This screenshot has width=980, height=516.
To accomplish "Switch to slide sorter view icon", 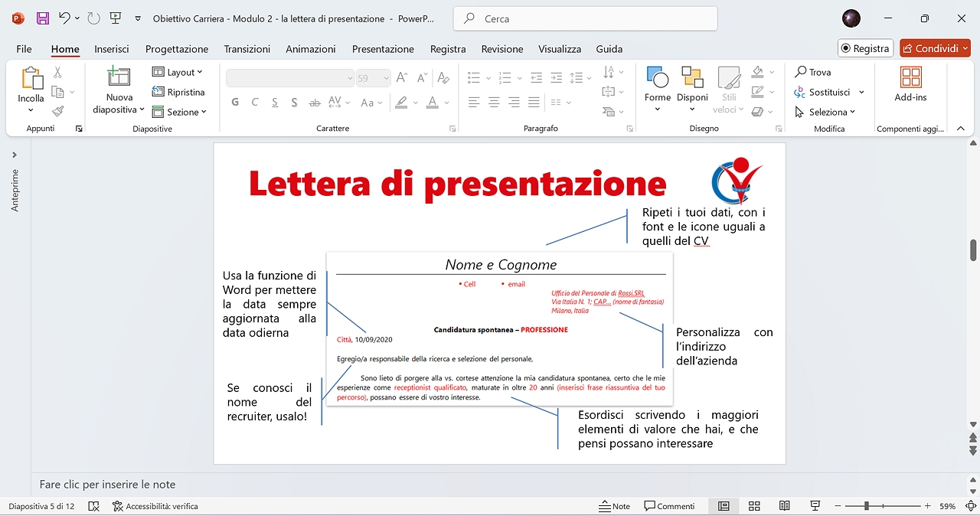I will coord(754,506).
